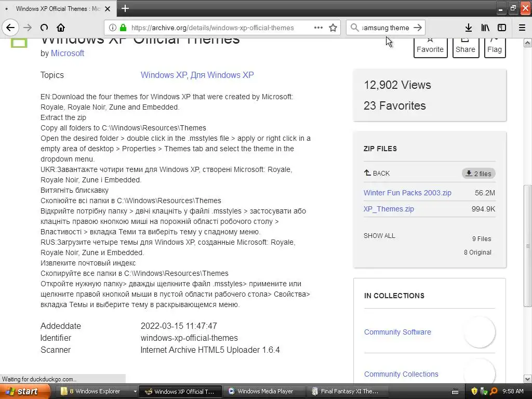The height and width of the screenshot is (399, 532).
Task: Open the library bookshelf icon
Action: [x=485, y=28]
